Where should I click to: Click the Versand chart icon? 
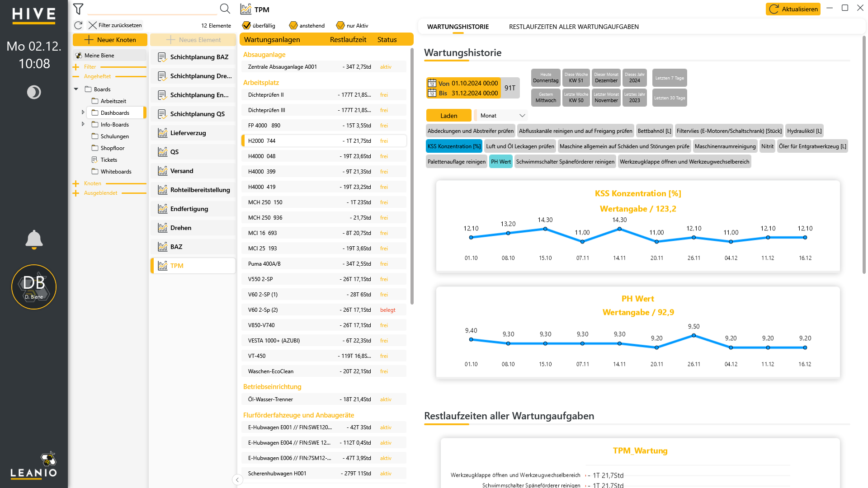pyautogui.click(x=163, y=171)
